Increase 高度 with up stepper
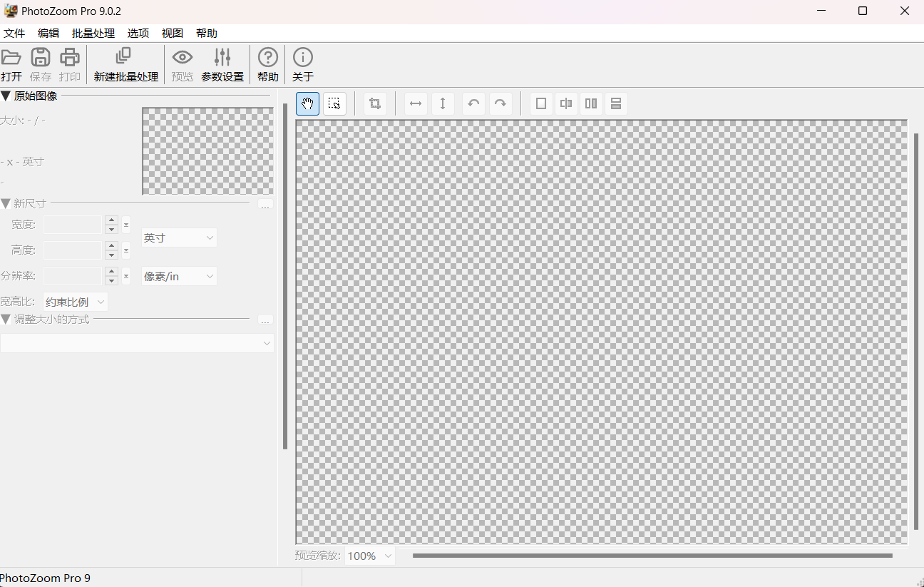The width and height of the screenshot is (924, 587). [111, 246]
